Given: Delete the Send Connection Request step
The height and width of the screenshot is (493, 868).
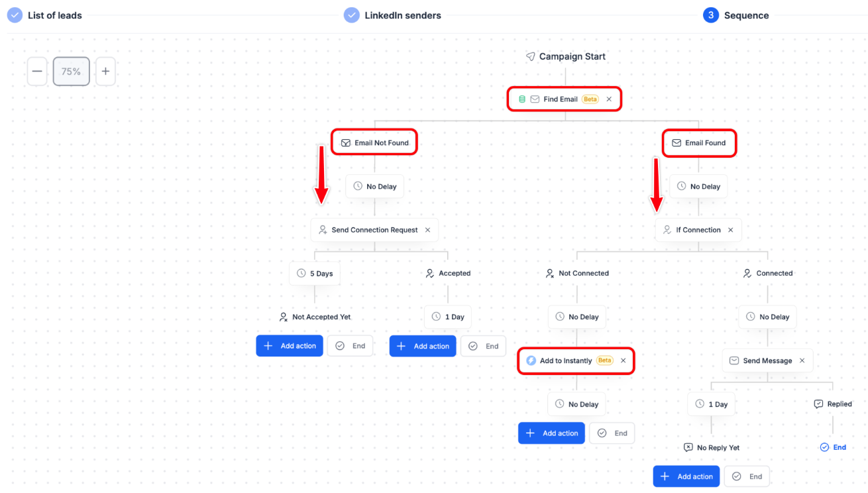Looking at the screenshot, I should pyautogui.click(x=427, y=230).
